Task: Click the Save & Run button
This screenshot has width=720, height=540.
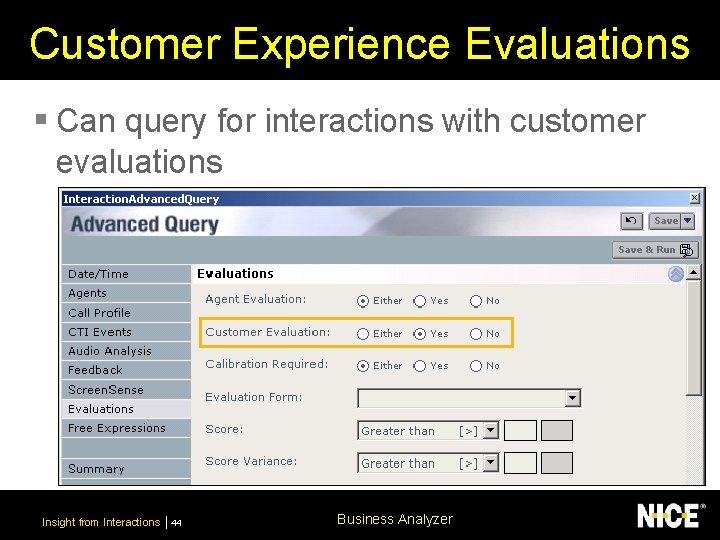Action: 655,250
